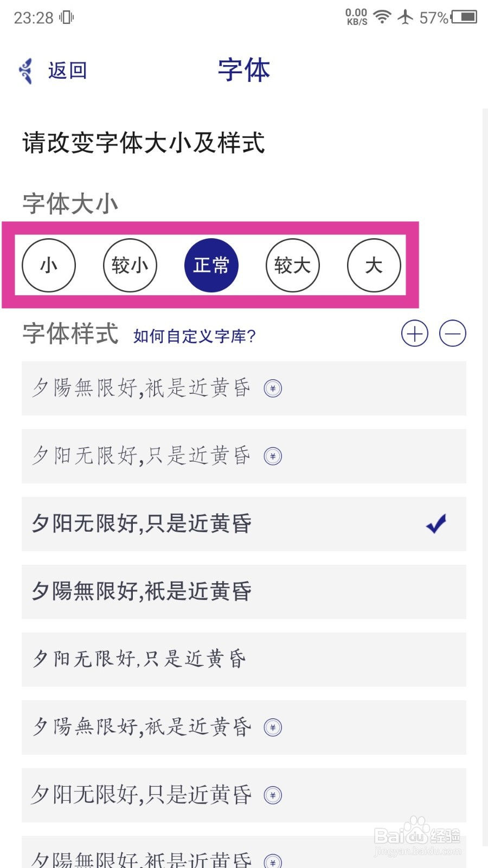This screenshot has height=868, width=488.
Task: Tap coin icon on seventh font row
Action: pos(273,795)
